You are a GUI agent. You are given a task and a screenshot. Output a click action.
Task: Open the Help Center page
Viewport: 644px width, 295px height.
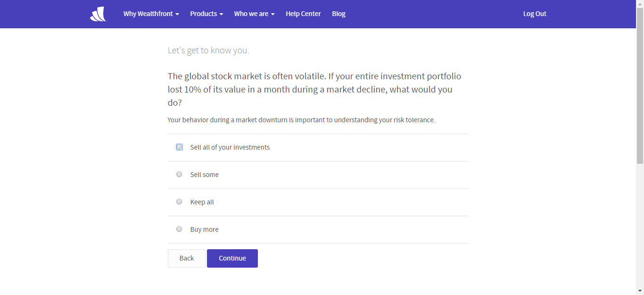click(303, 14)
